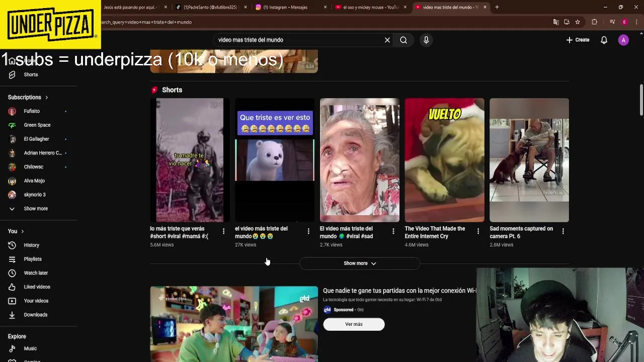The image size is (644, 362).
Task: Open the browser extensions puzzle icon
Action: pyautogui.click(x=594, y=22)
